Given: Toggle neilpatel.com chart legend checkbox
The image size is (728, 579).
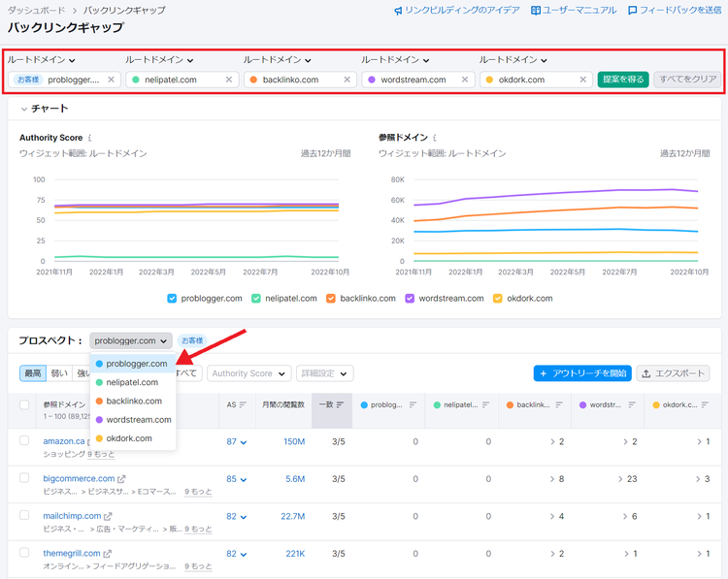Looking at the screenshot, I should 256,299.
